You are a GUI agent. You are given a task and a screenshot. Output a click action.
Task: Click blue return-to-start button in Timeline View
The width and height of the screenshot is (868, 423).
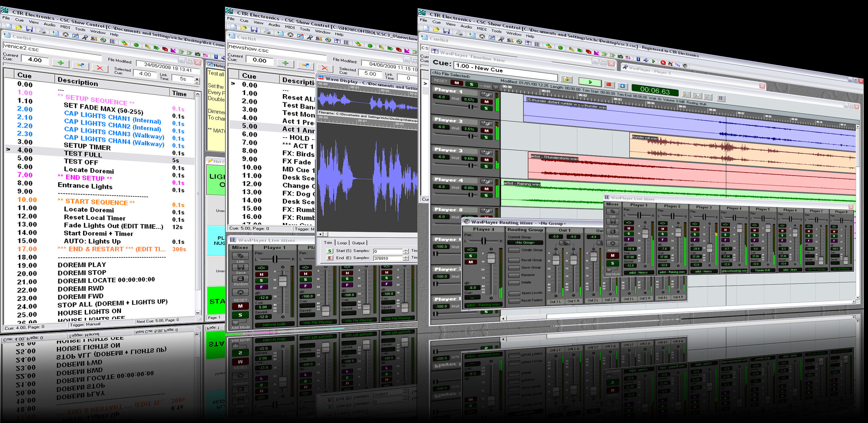point(622,86)
